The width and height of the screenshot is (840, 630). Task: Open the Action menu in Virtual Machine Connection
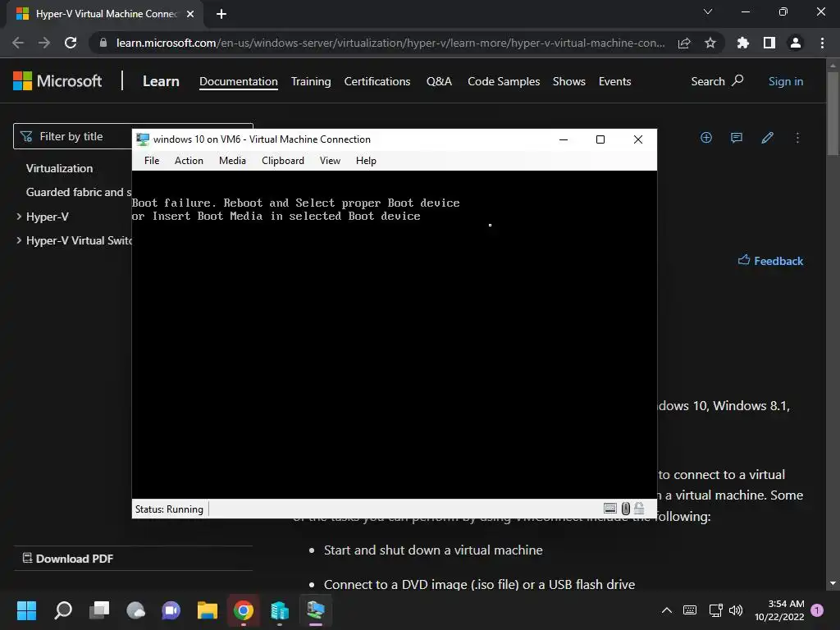pyautogui.click(x=189, y=161)
